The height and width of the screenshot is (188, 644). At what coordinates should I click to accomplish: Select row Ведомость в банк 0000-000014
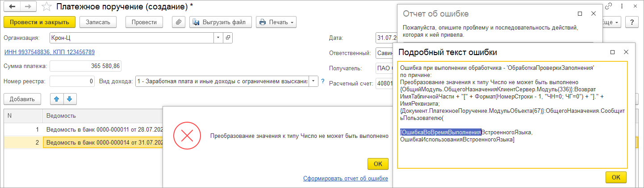coord(103,142)
